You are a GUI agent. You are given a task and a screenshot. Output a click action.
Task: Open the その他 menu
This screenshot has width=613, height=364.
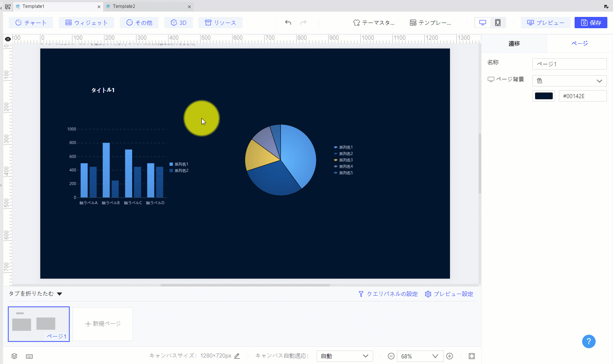(139, 23)
